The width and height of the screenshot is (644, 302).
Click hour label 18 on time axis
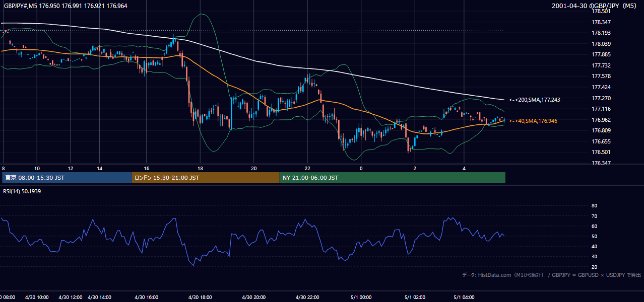200,168
